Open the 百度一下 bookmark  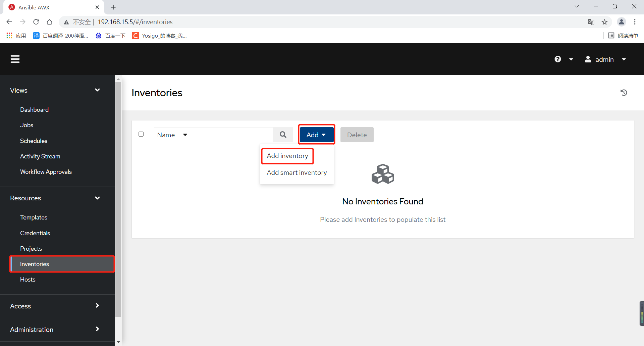tap(111, 36)
